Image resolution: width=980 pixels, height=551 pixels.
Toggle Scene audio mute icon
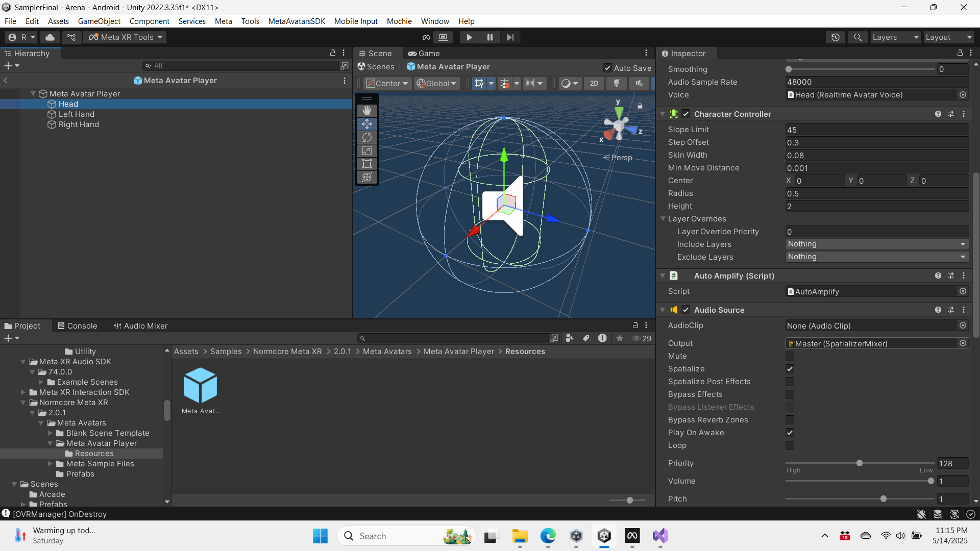tap(639, 84)
